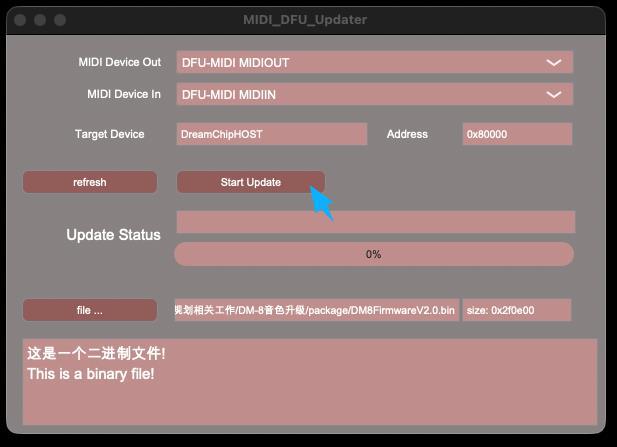Image resolution: width=617 pixels, height=447 pixels.
Task: Click the size field showing 0x2f0e00
Action: click(516, 310)
